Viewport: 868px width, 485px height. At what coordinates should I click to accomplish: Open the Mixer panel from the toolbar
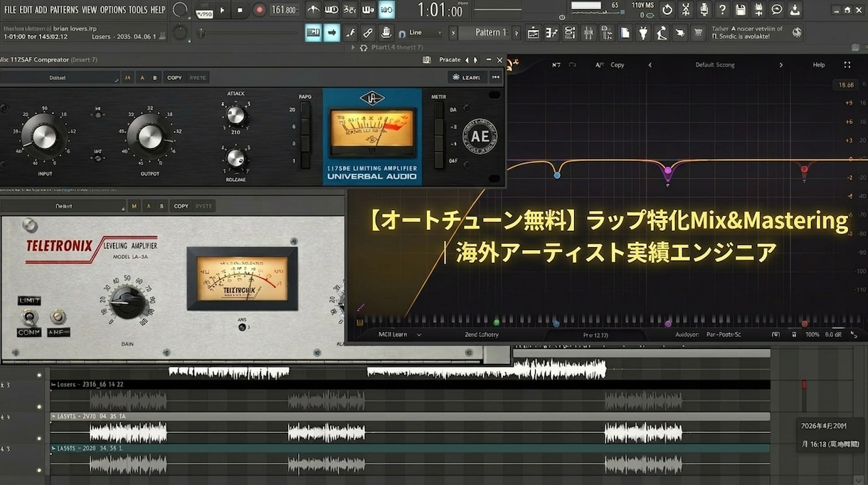coord(588,32)
